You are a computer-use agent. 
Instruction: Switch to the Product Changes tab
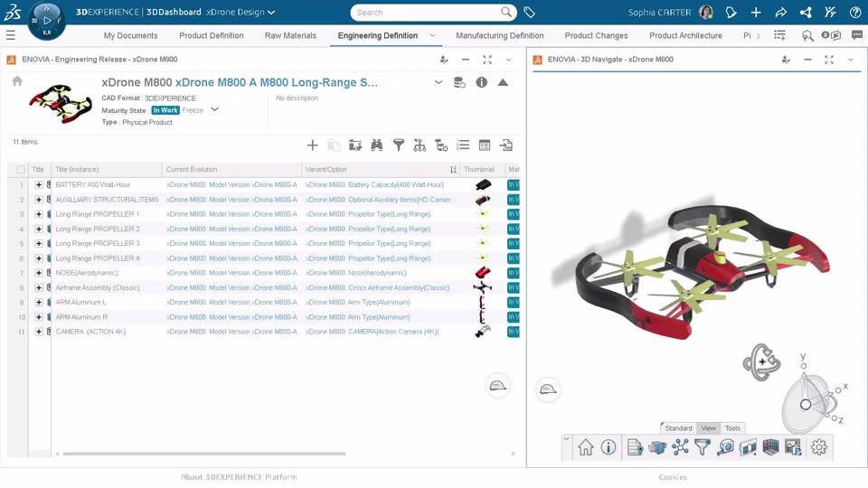596,35
